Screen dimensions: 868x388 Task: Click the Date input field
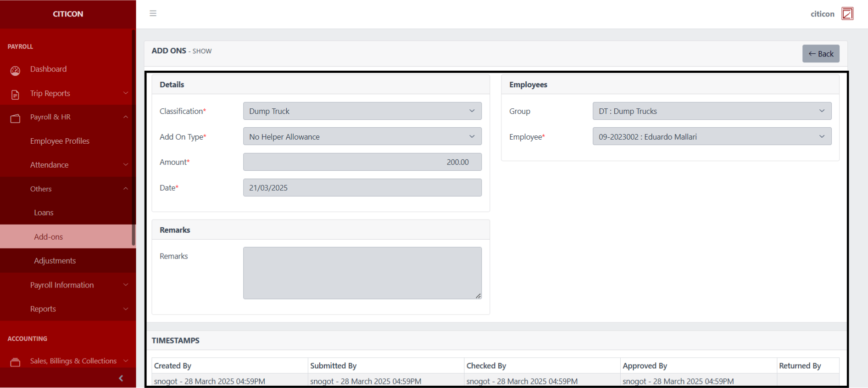click(x=362, y=188)
